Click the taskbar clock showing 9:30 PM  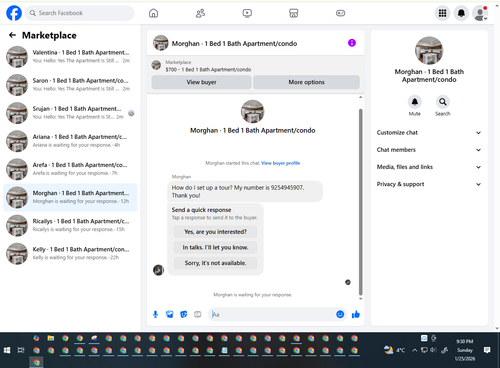tap(465, 350)
